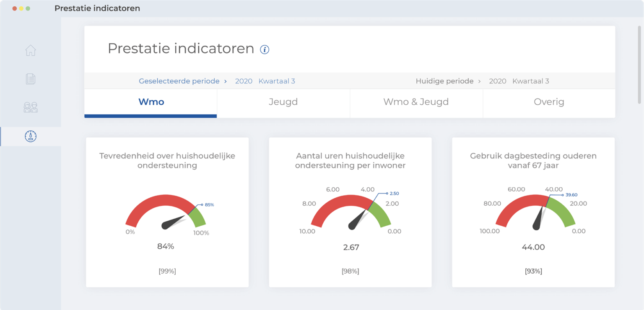Open the documents sidebar icon
The image size is (644, 310).
(30, 78)
